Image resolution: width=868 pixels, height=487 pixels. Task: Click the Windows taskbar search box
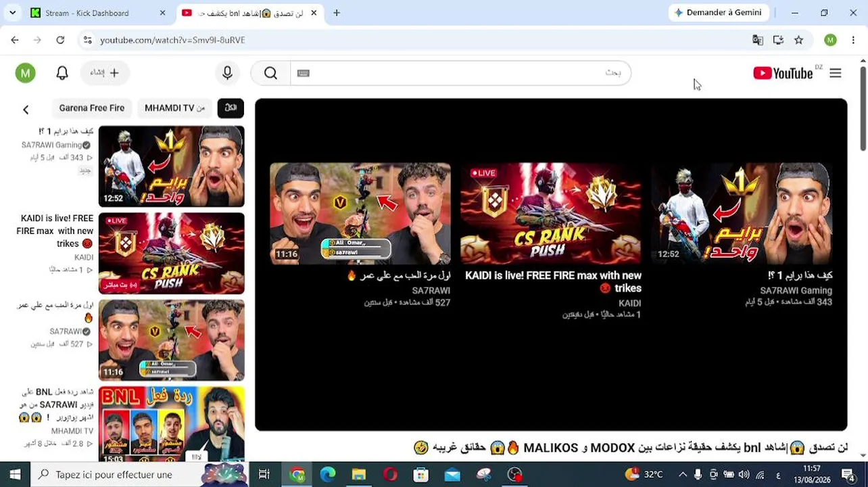(x=139, y=474)
